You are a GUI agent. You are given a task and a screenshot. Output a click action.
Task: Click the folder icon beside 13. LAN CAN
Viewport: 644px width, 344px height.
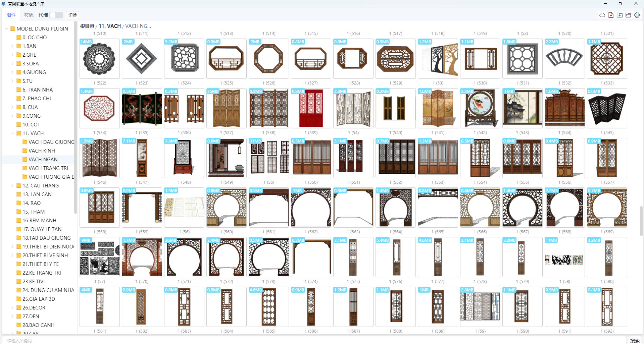(x=19, y=194)
